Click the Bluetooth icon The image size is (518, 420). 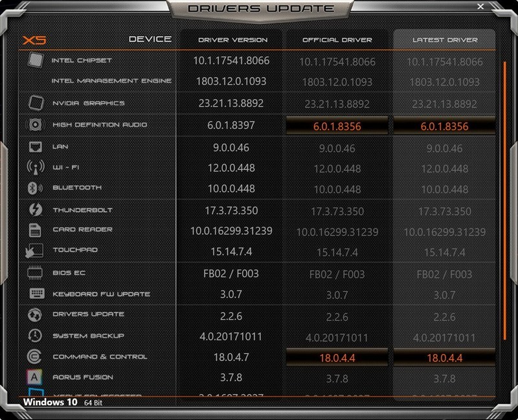35,188
